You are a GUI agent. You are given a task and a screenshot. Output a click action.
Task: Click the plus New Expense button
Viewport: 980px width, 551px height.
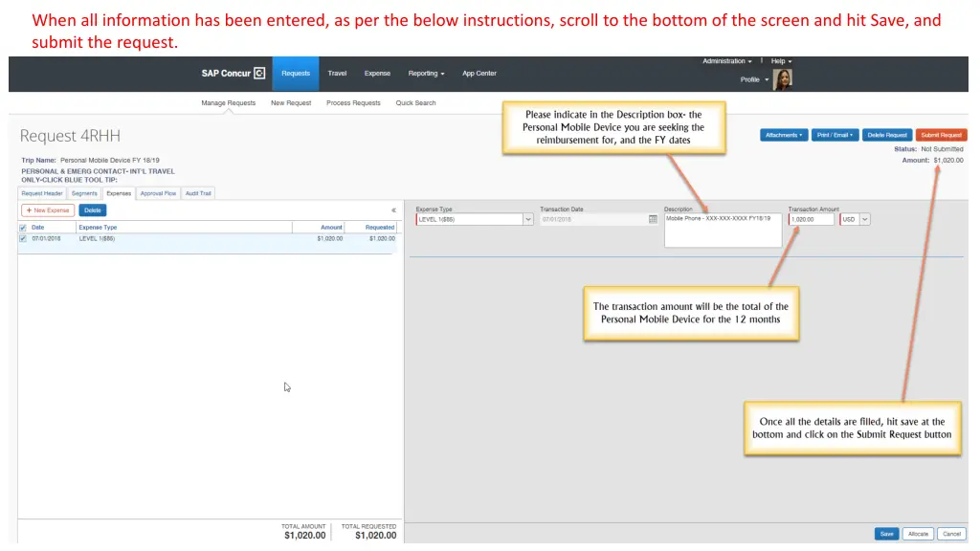(x=48, y=210)
